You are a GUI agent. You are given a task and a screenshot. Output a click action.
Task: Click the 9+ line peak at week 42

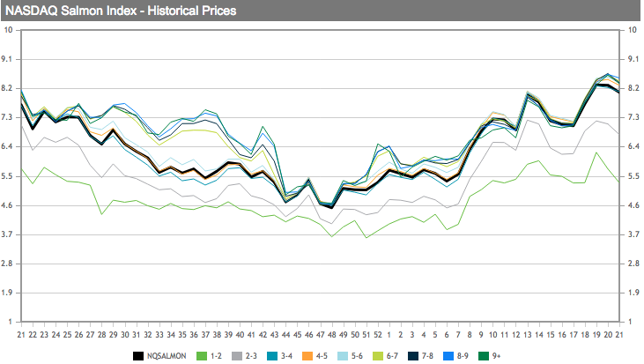(x=263, y=127)
